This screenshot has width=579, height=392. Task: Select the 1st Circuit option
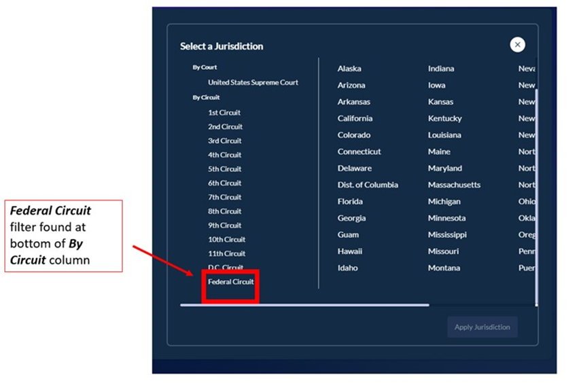(224, 113)
